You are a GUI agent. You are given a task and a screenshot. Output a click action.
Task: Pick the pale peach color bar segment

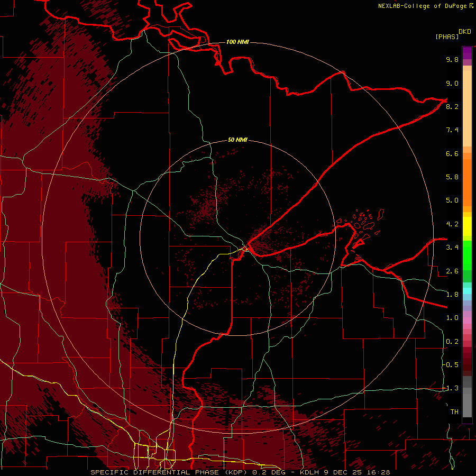(467, 108)
